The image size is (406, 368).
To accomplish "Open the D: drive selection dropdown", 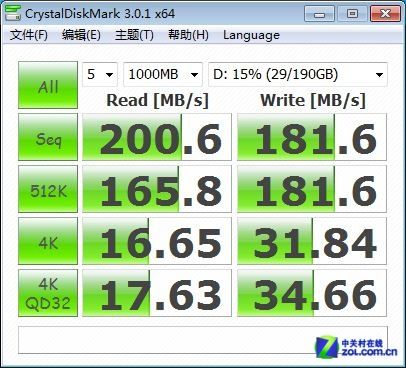I will [x=298, y=74].
